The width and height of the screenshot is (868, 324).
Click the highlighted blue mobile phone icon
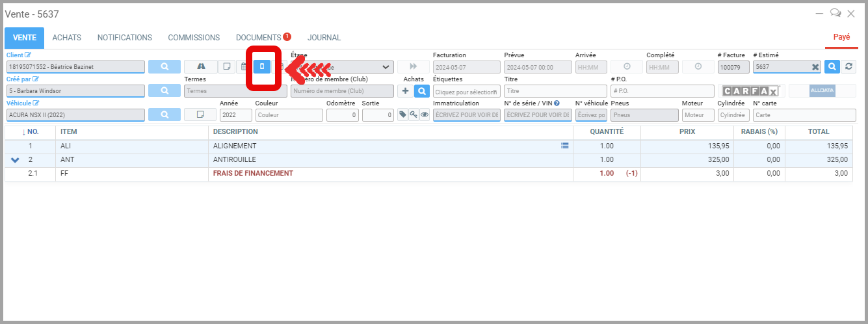[x=262, y=66]
